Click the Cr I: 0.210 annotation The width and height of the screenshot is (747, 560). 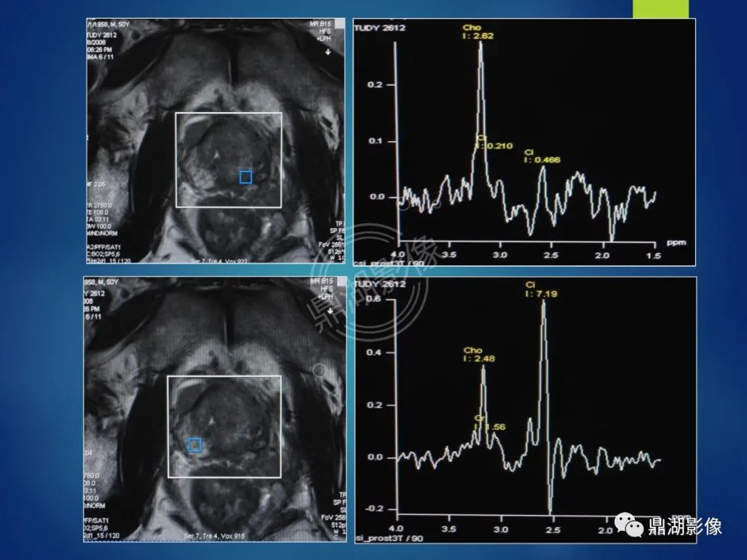click(x=495, y=142)
